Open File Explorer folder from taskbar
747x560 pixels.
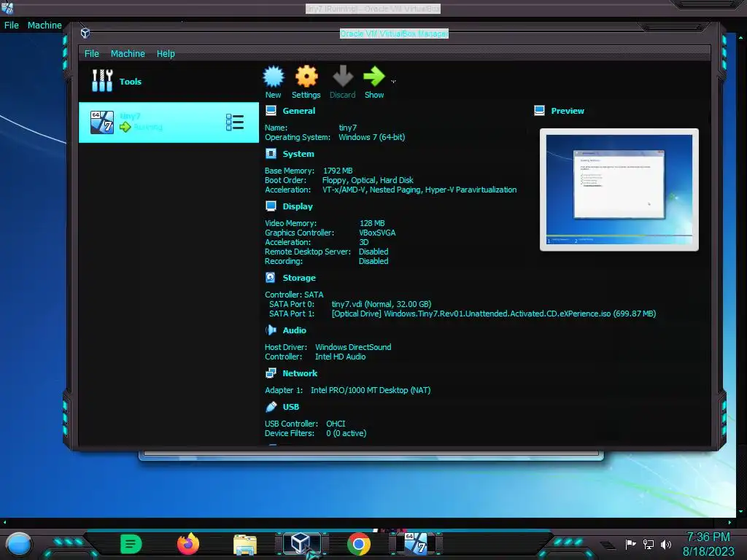245,544
